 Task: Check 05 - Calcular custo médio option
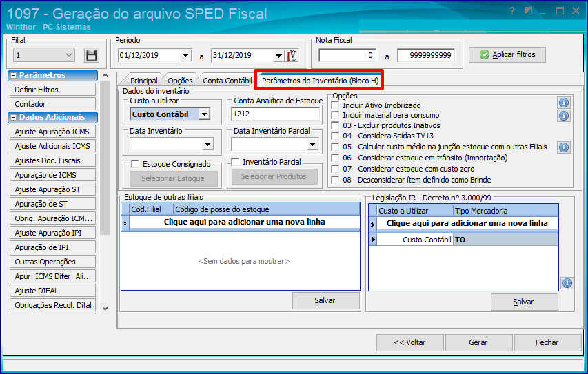click(335, 147)
